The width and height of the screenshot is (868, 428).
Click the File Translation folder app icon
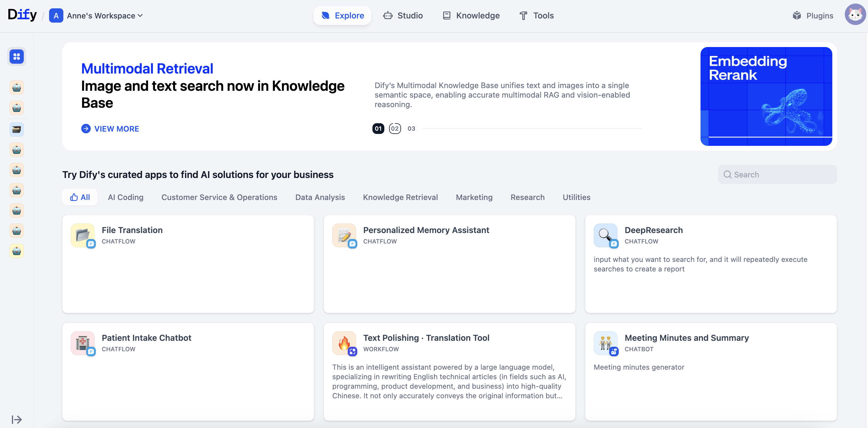coord(83,235)
